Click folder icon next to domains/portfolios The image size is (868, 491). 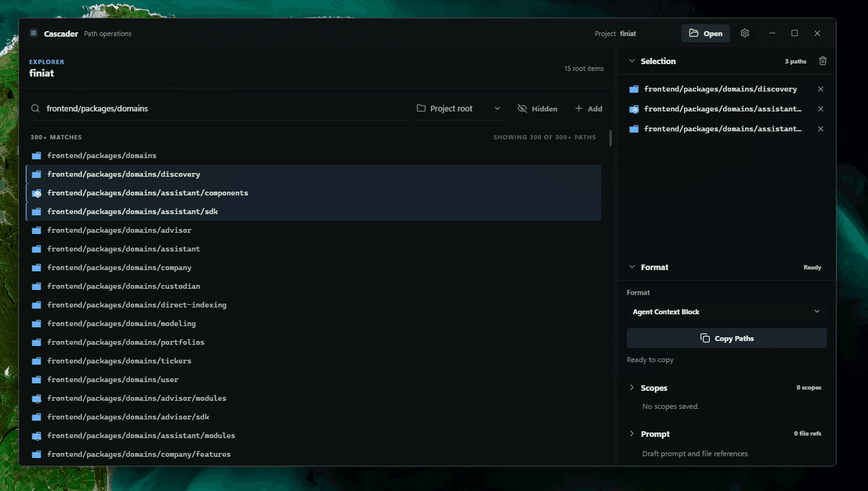37,342
